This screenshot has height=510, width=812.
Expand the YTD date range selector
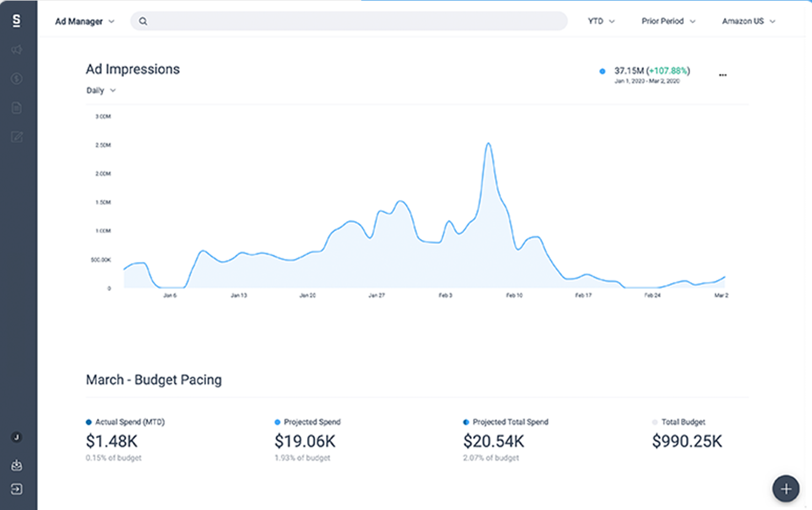tap(600, 21)
